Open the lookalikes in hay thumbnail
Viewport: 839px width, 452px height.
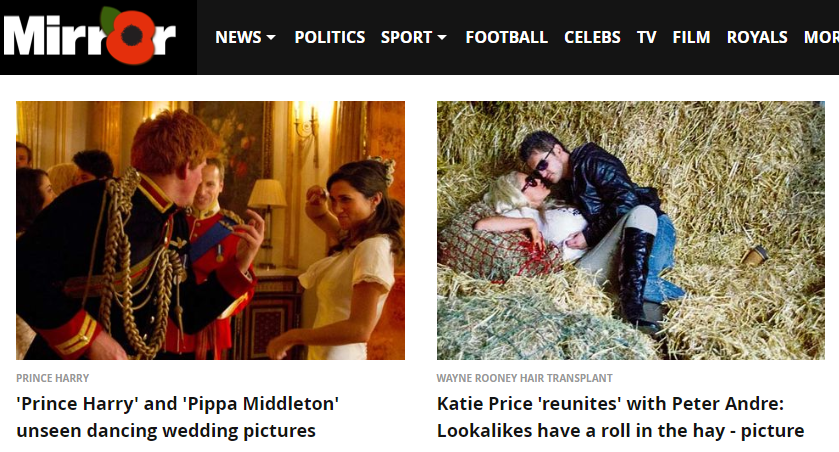(631, 230)
